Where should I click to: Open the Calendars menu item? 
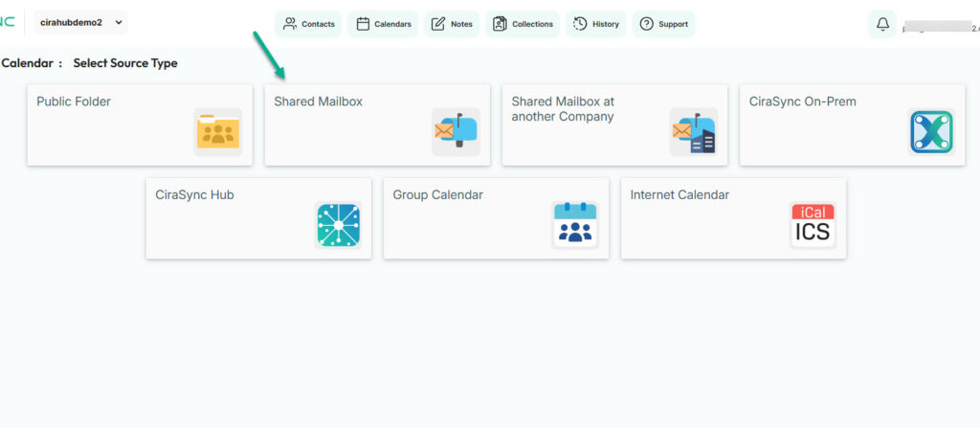coord(383,24)
